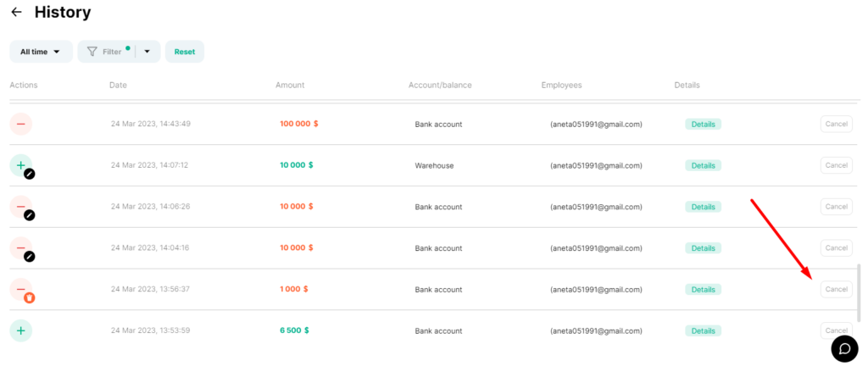Open the All time period dropdown
This screenshot has width=868, height=372.
41,52
